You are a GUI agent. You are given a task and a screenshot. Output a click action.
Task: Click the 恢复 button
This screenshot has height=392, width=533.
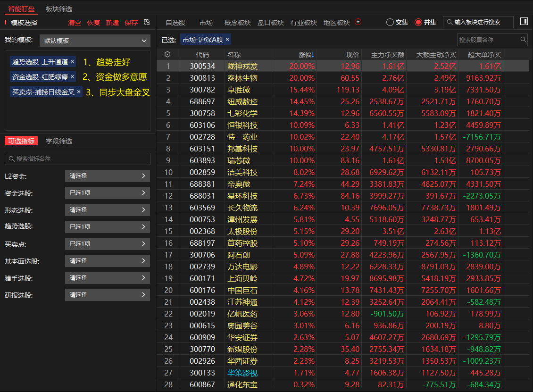pyautogui.click(x=93, y=23)
